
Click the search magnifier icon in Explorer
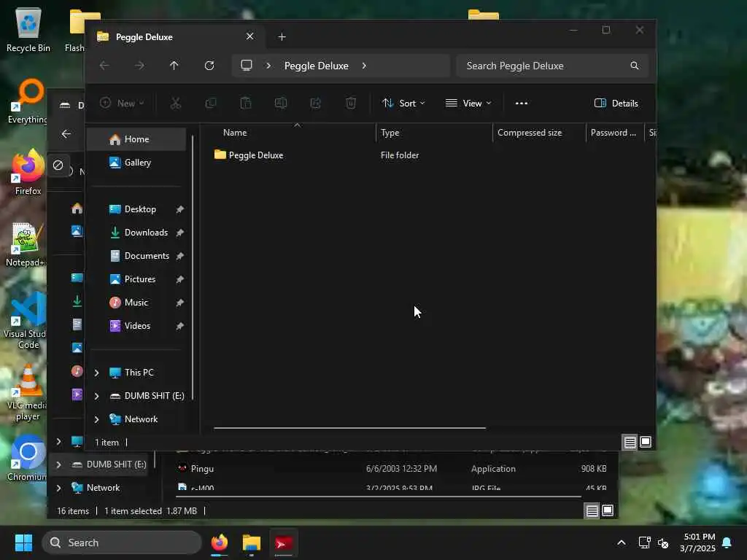coord(634,66)
